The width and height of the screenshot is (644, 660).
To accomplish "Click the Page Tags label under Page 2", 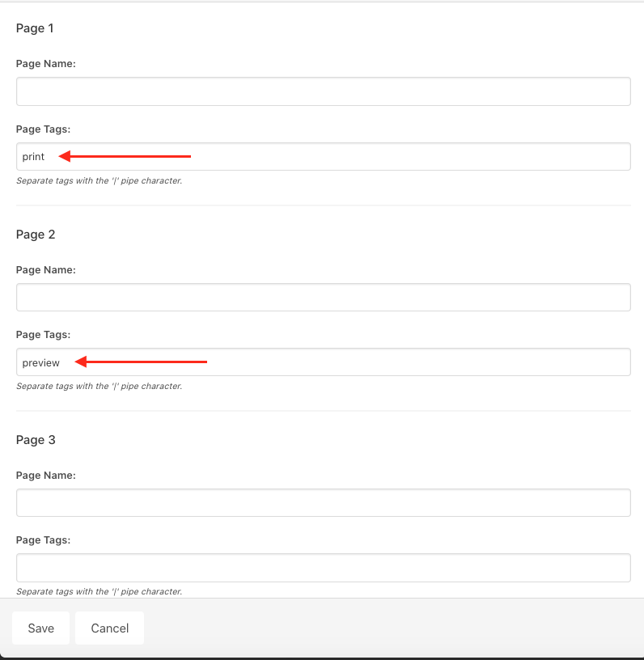I will coord(43,335).
